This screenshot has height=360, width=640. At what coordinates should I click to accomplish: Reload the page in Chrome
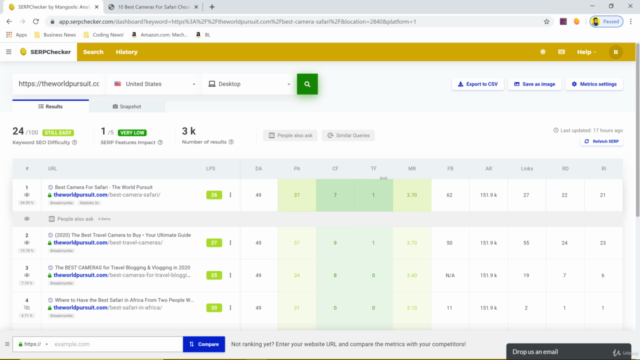click(x=36, y=22)
